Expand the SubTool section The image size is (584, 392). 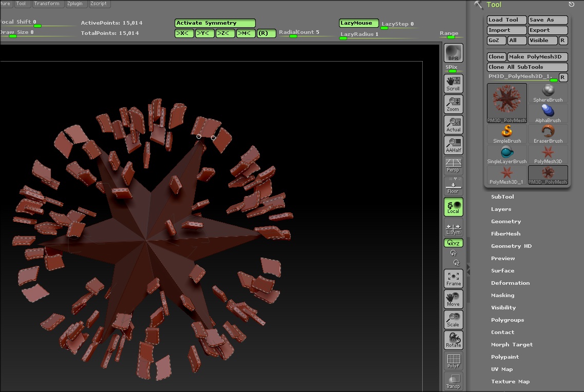502,197
